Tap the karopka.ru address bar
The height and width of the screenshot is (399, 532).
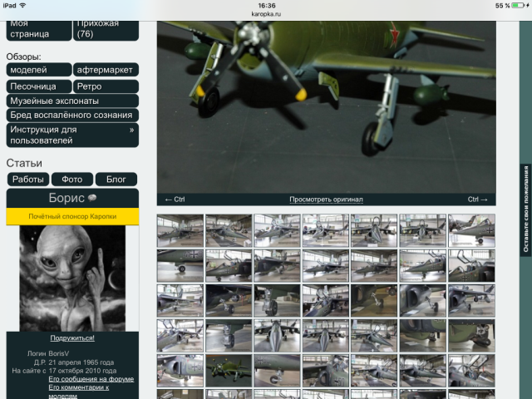coord(266,14)
